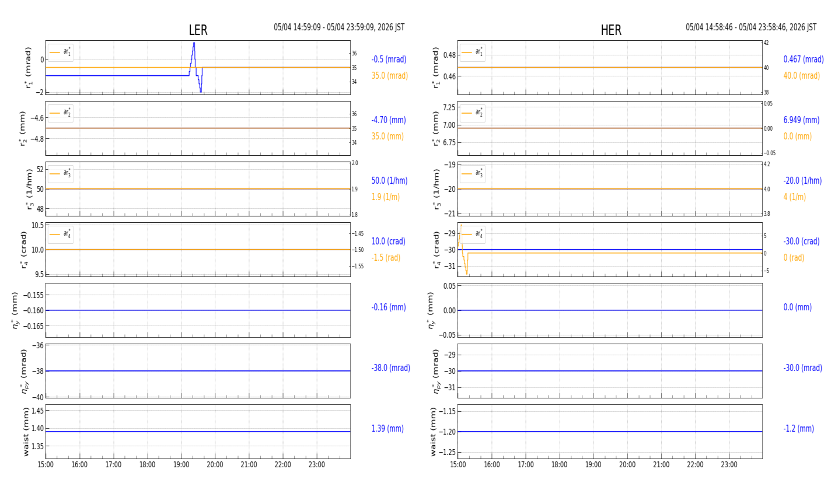This screenshot has width=824, height=504.
Task: Click the blue -4.70 (mm) value
Action: pos(388,120)
